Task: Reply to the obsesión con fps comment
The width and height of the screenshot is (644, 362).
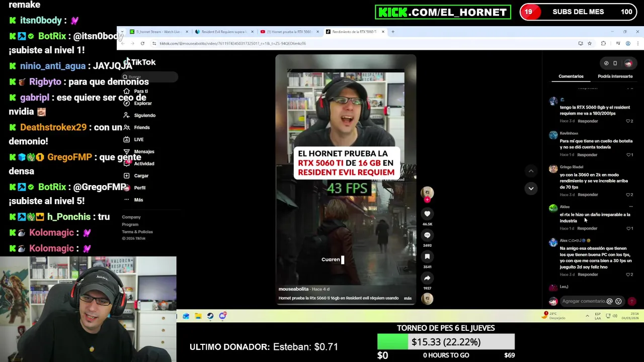Action: click(x=588, y=275)
